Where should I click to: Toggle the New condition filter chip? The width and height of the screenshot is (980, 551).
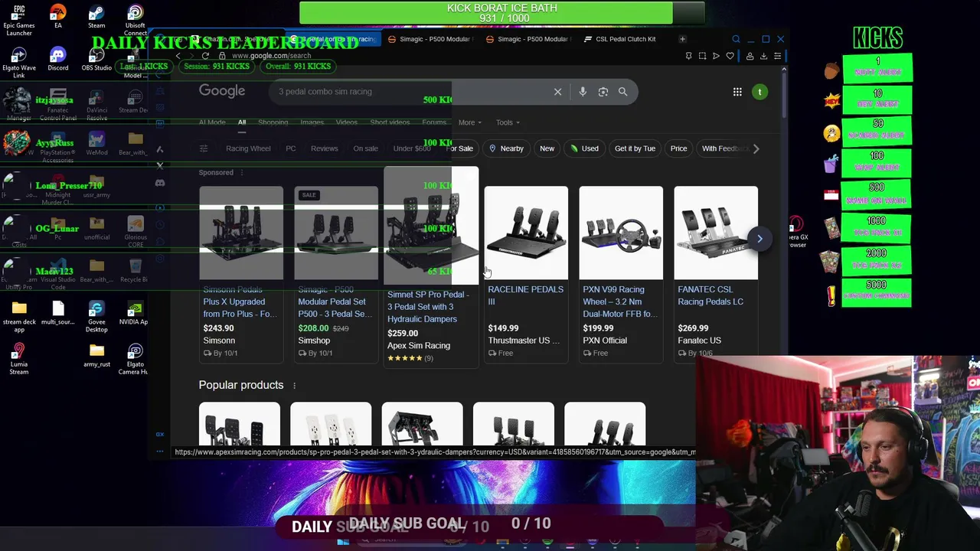tap(547, 148)
